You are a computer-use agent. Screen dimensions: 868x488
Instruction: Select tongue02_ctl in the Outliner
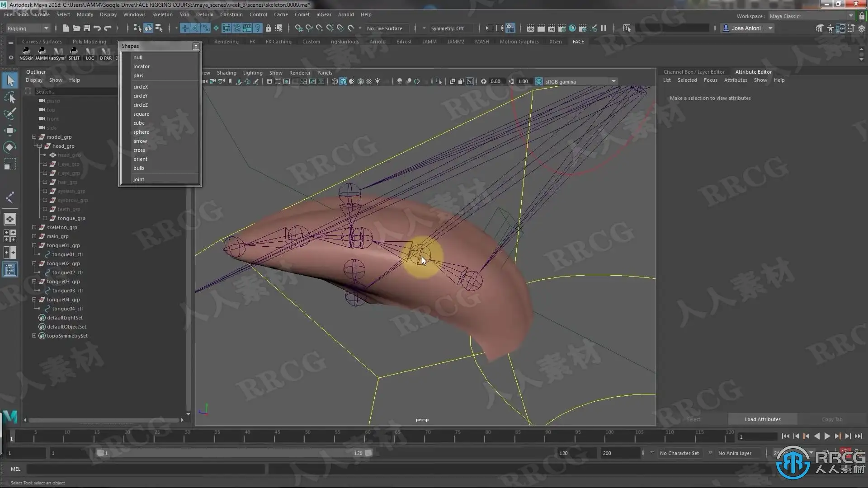tap(67, 272)
